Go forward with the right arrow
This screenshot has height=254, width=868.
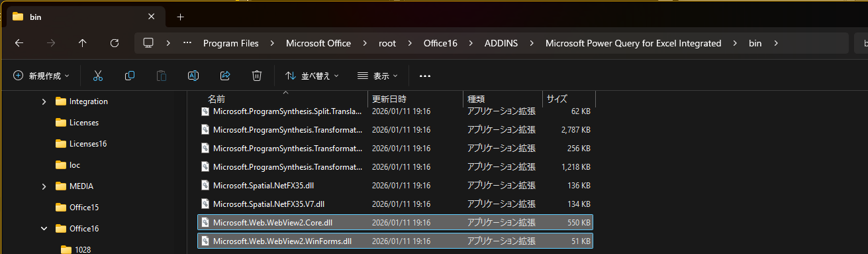pos(51,43)
